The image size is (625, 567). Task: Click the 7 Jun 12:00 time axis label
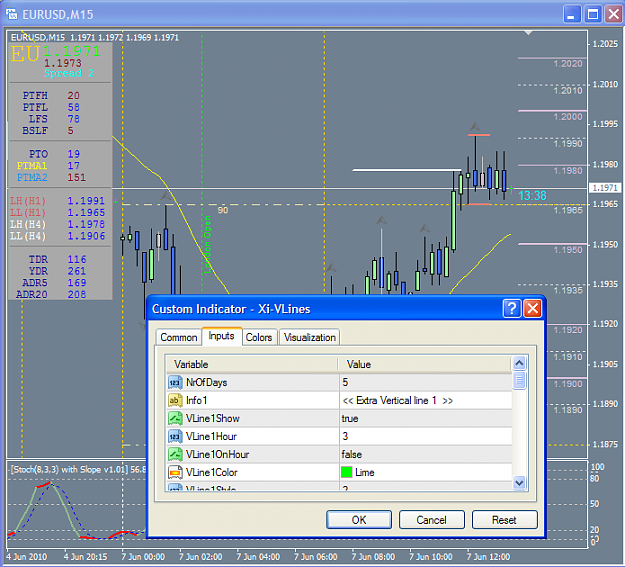click(x=488, y=557)
